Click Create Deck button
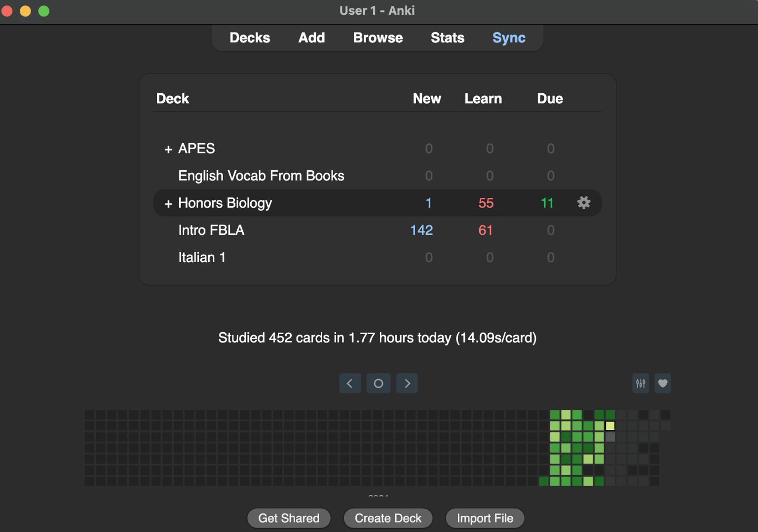This screenshot has width=758, height=532. pyautogui.click(x=388, y=518)
